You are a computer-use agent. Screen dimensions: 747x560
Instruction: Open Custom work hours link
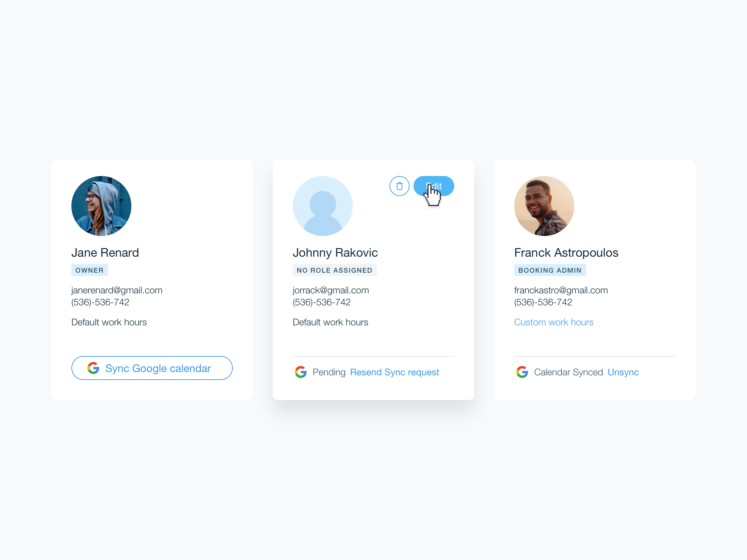pos(554,322)
